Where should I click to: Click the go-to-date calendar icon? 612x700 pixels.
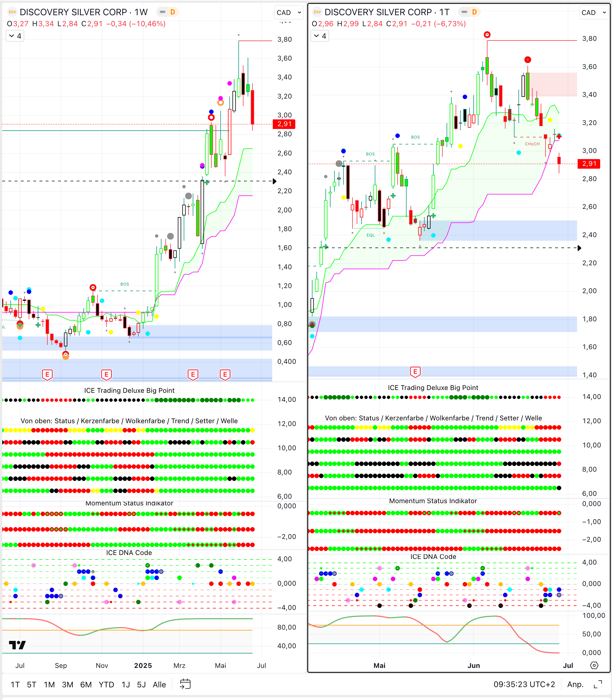click(x=185, y=684)
